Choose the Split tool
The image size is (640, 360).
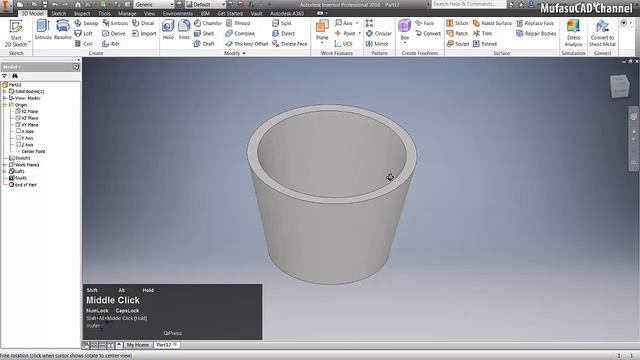[282, 23]
